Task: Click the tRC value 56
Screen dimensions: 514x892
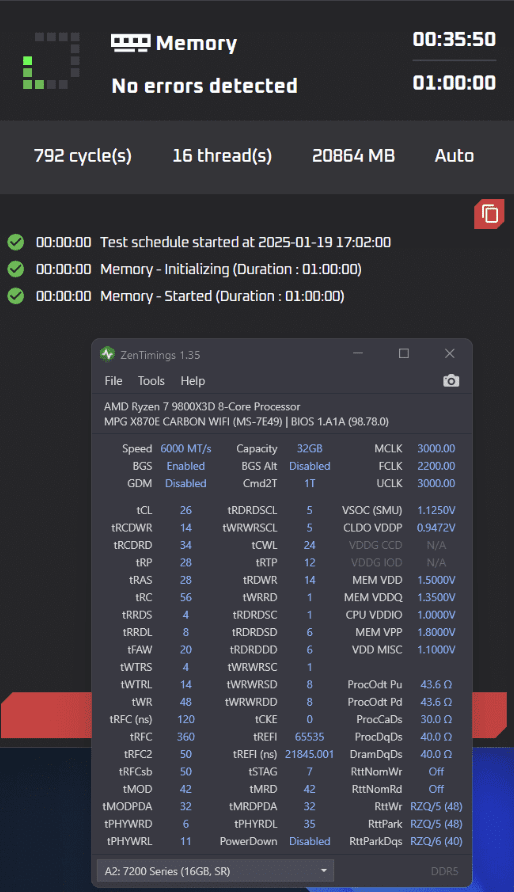Action: coord(186,597)
